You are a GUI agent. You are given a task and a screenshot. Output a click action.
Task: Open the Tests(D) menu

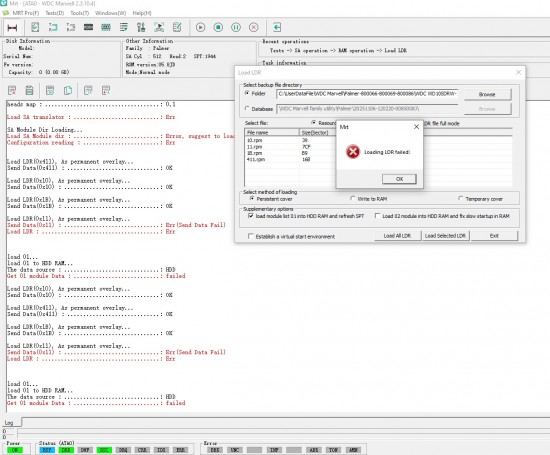pyautogui.click(x=55, y=13)
